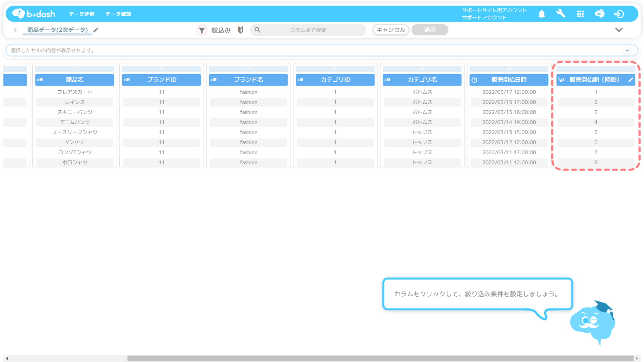Edit data file name pencil icon
This screenshot has height=362, width=644.
coord(96,30)
